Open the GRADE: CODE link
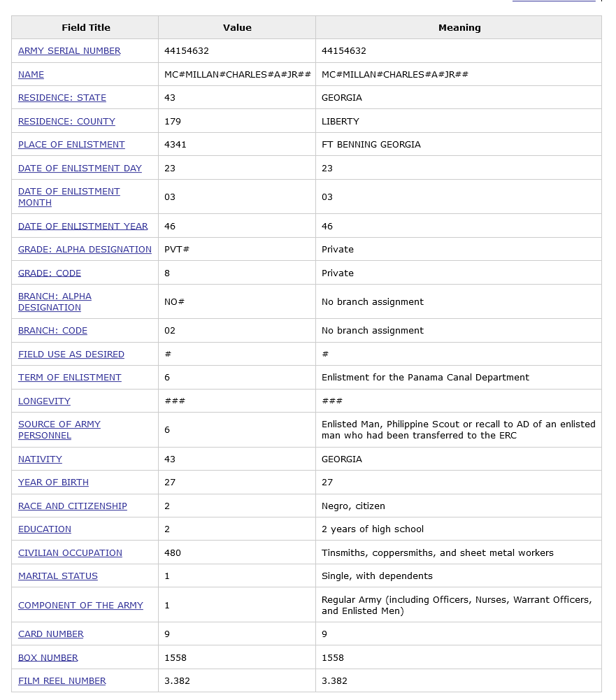 pos(50,273)
